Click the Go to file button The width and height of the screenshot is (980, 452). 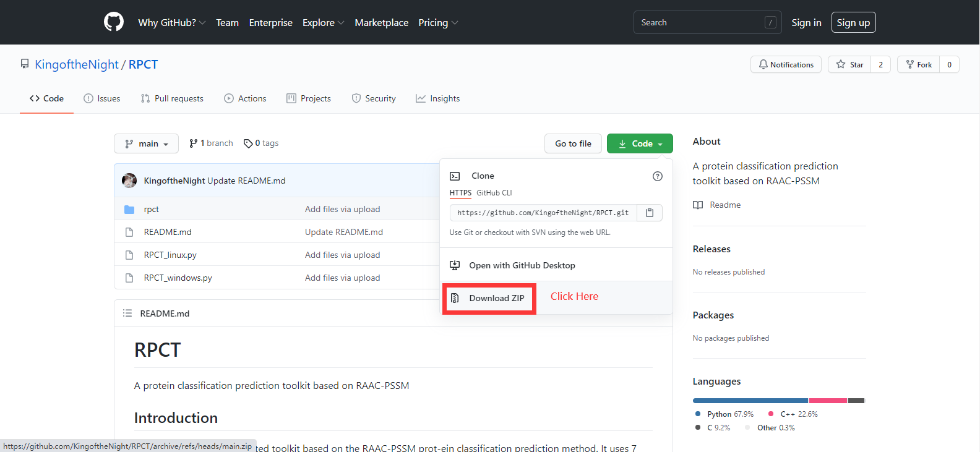[573, 143]
